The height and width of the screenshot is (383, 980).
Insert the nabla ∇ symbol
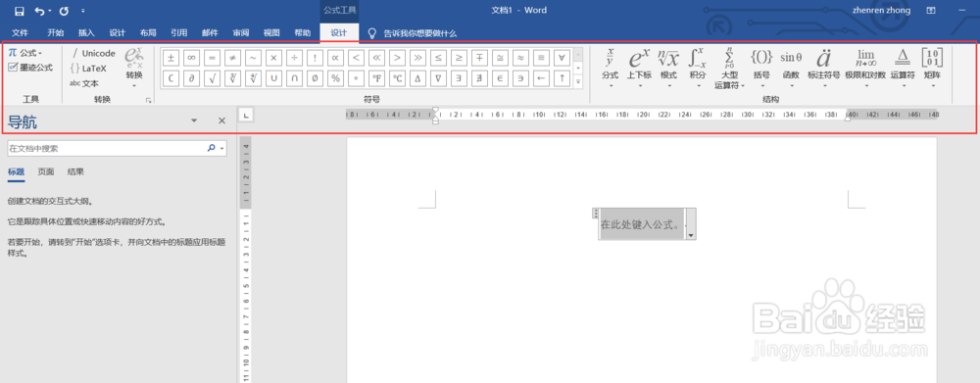[x=438, y=78]
